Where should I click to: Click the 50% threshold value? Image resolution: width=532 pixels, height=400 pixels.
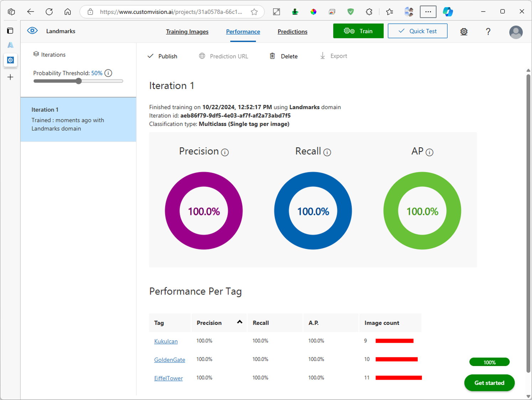(x=97, y=73)
